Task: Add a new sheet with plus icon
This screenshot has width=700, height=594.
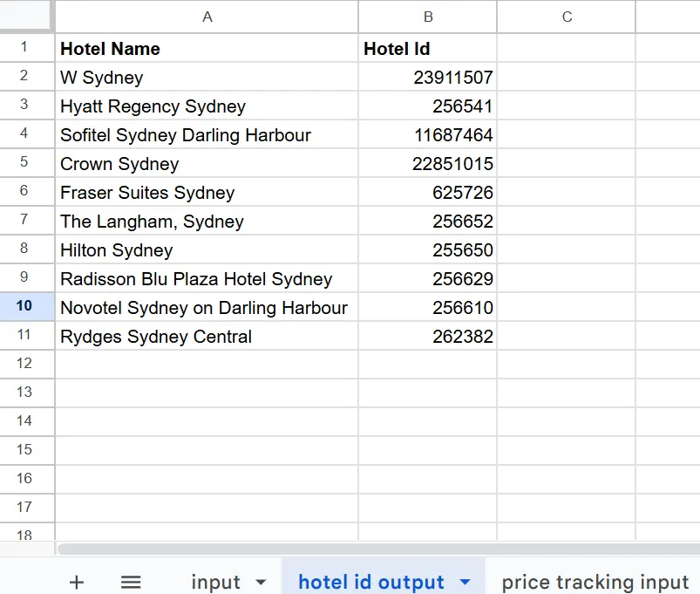Action: pyautogui.click(x=77, y=582)
